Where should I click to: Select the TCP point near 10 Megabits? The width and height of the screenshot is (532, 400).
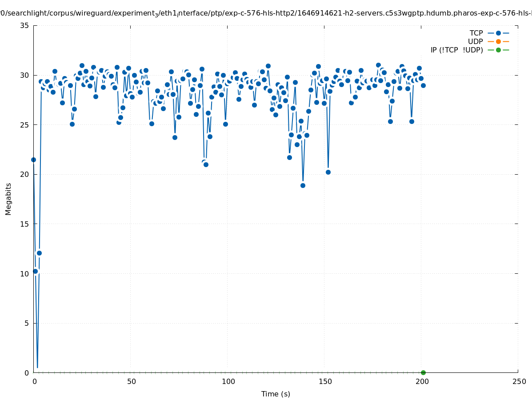pos(36,271)
